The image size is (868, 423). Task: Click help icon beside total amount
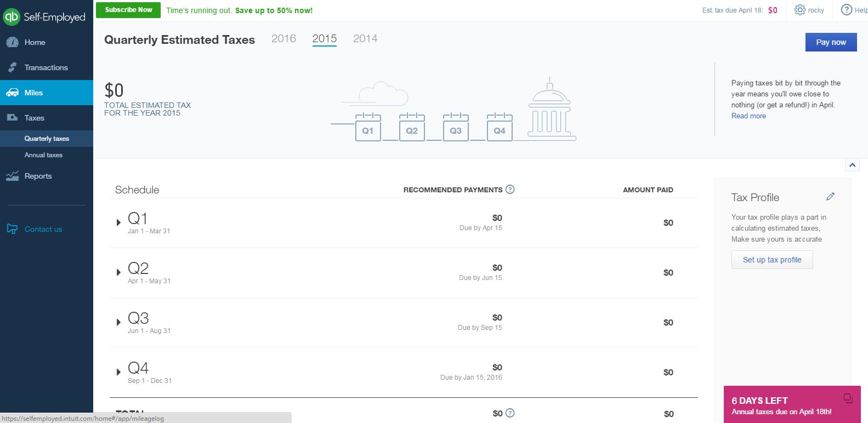pyautogui.click(x=510, y=413)
